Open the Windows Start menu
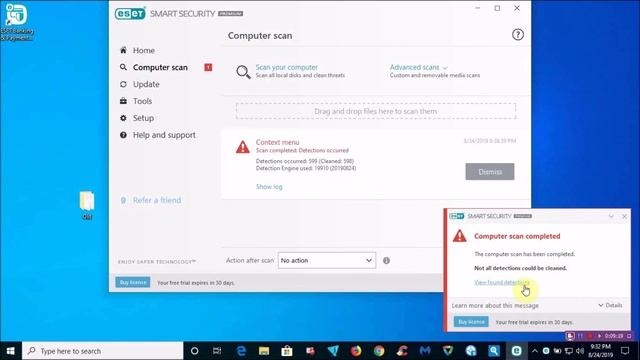The width and height of the screenshot is (640, 360). (x=11, y=351)
